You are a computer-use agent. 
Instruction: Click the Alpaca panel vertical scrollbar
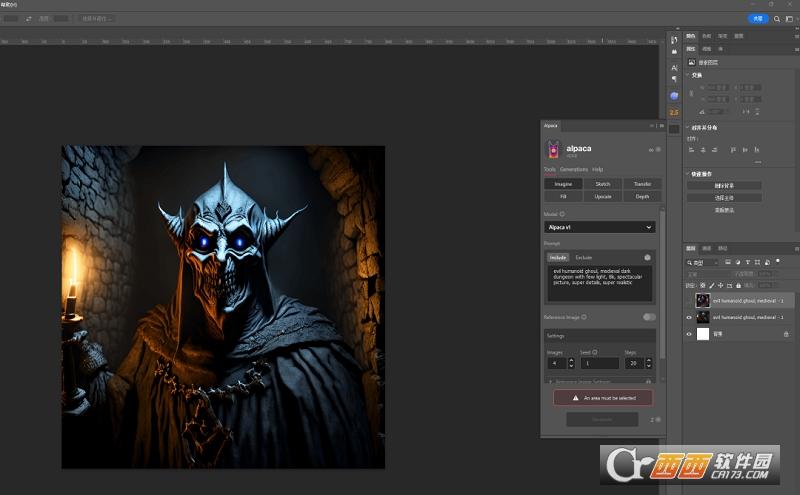pyautogui.click(x=662, y=283)
